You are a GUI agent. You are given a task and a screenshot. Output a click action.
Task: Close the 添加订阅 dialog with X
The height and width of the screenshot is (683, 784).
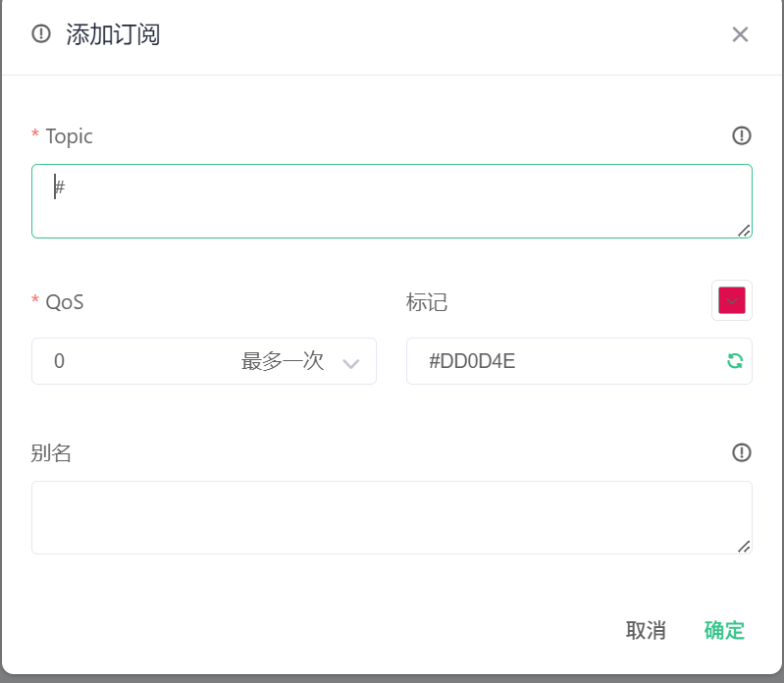(x=740, y=34)
